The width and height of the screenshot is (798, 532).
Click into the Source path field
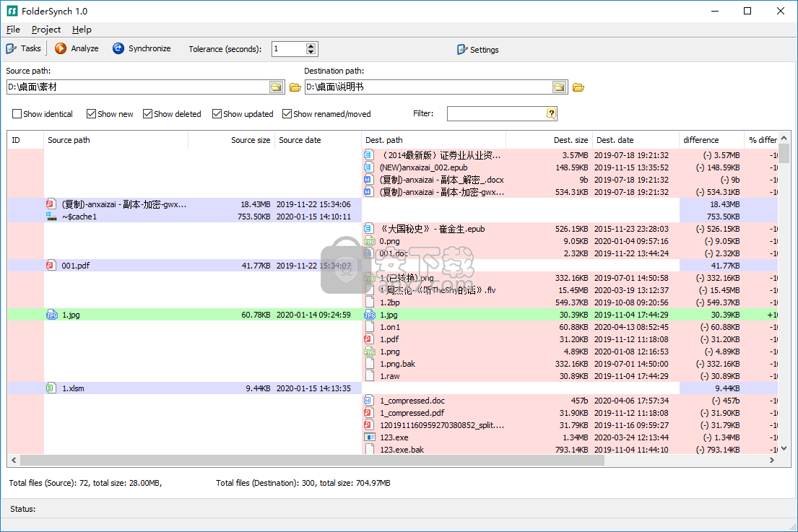point(138,87)
